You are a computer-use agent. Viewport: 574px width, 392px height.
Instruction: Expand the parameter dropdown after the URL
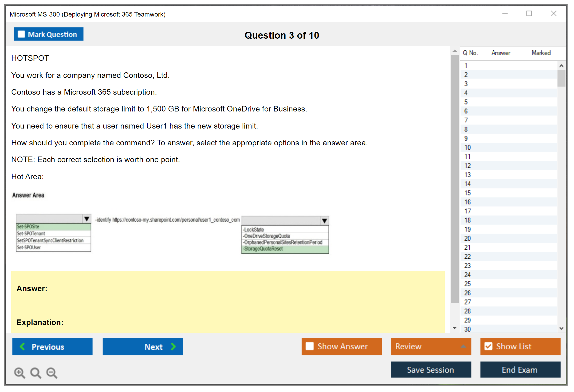(x=324, y=221)
